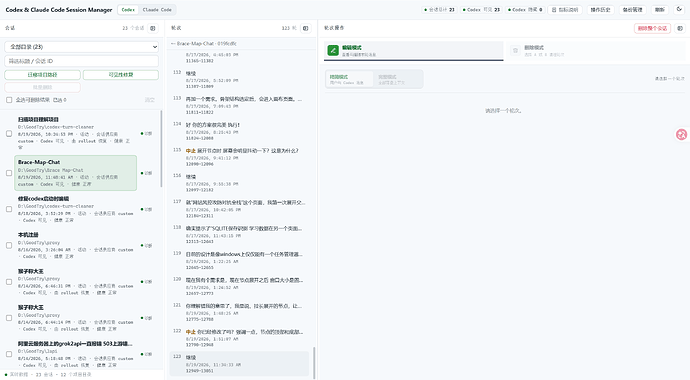This screenshot has height=380, width=690.
Task: Collapse the turns panel with its header icon
Action: click(x=305, y=28)
